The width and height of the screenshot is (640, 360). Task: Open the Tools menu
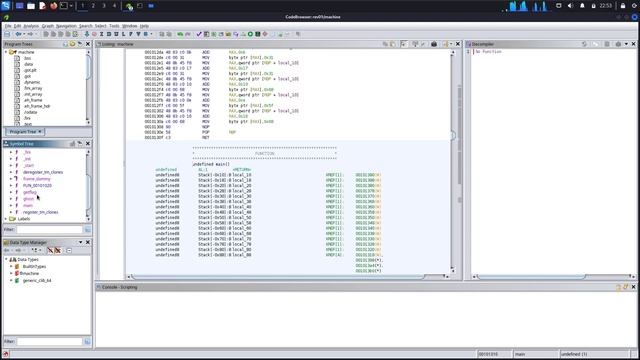tap(114, 26)
